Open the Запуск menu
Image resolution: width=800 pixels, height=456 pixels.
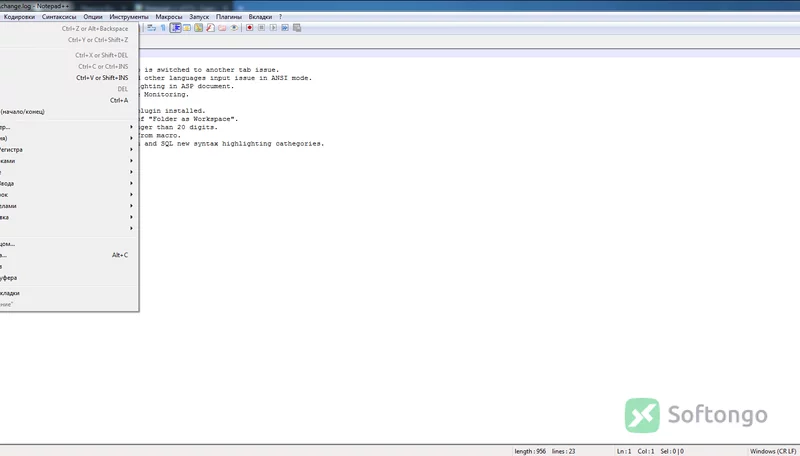pos(199,17)
